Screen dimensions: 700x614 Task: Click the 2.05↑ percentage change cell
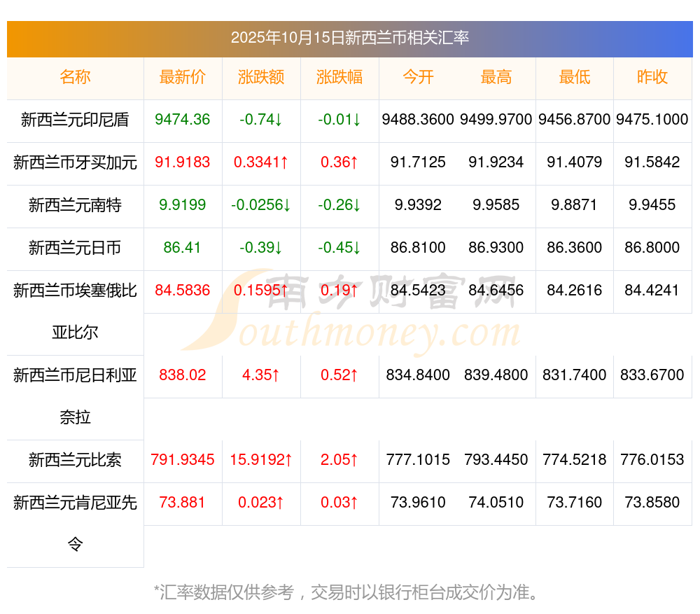(x=339, y=460)
